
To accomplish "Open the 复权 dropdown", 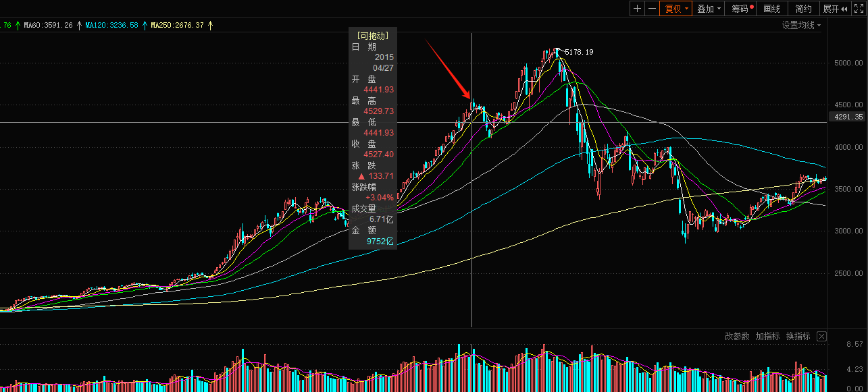I will pos(676,9).
